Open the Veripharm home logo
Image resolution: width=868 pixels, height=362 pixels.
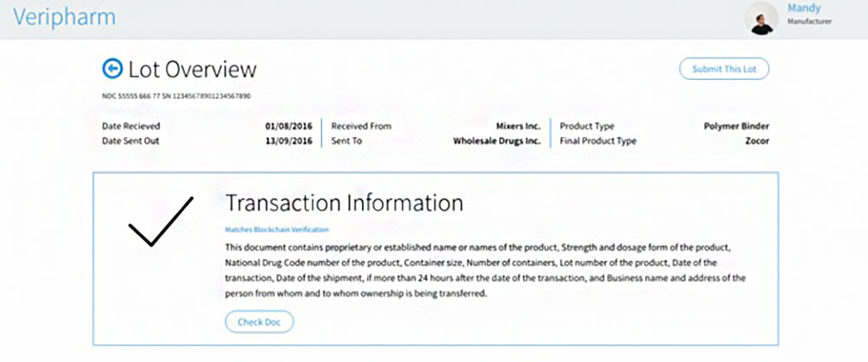click(64, 16)
